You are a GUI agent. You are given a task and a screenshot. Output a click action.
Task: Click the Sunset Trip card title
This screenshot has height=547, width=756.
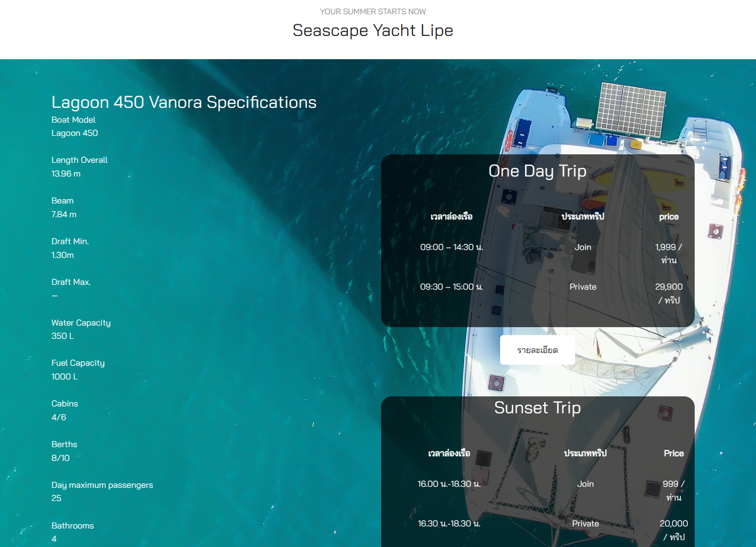[x=537, y=408]
